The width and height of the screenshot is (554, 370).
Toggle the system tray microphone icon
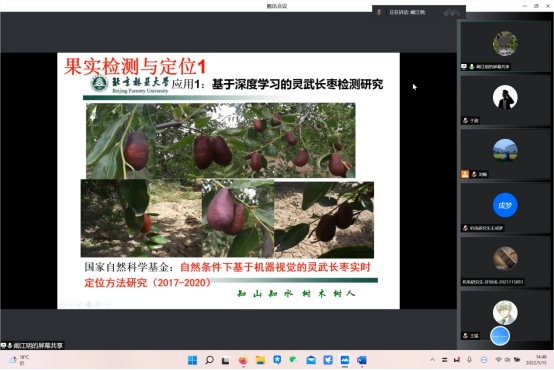[x=469, y=360]
